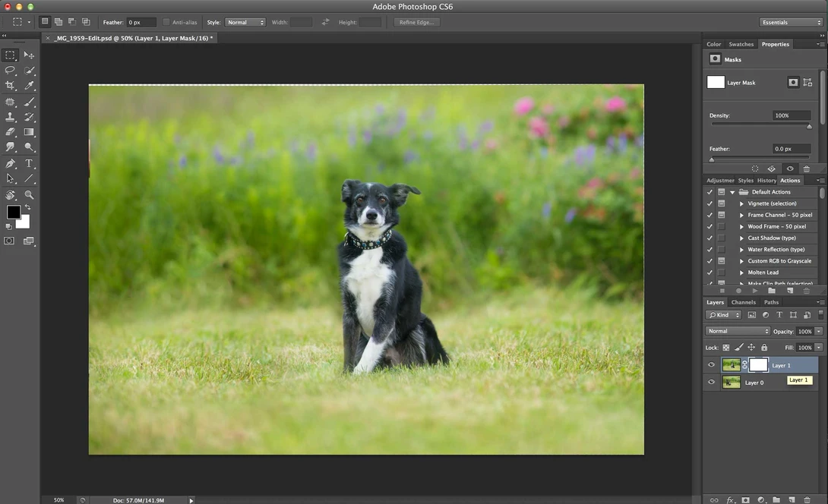Switch to the History tab
The image size is (828, 504).
click(766, 181)
